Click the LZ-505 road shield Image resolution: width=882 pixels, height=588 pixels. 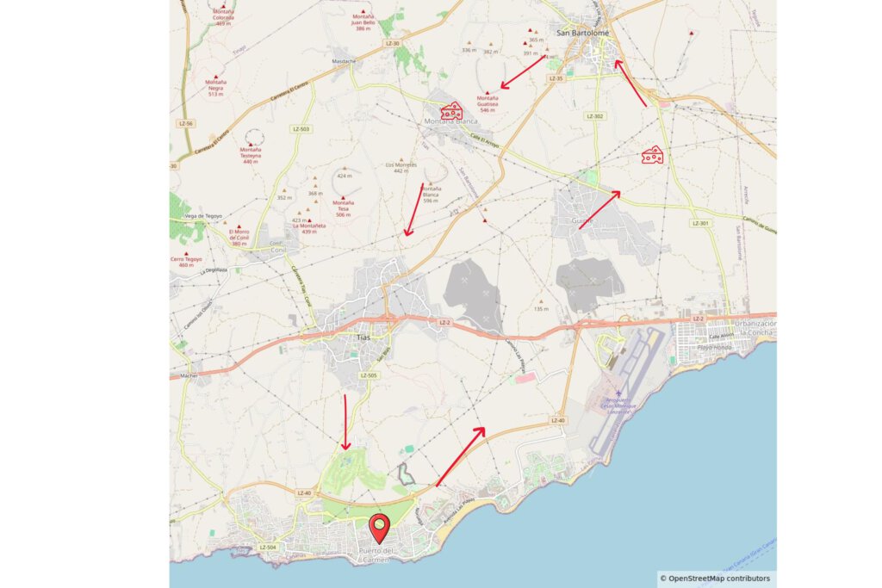369,375
